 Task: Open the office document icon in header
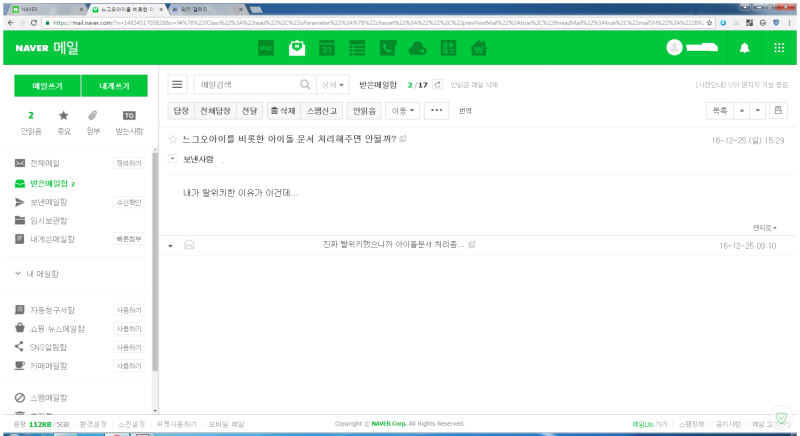click(x=448, y=48)
